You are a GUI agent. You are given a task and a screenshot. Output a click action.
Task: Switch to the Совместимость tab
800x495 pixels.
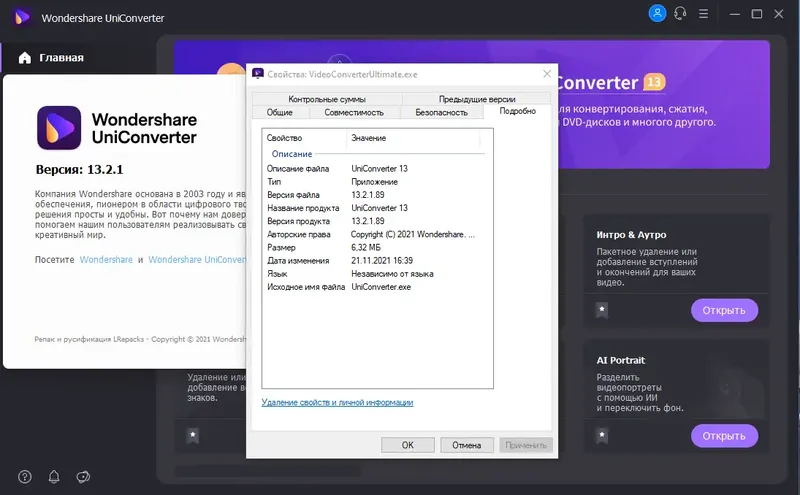click(x=354, y=112)
